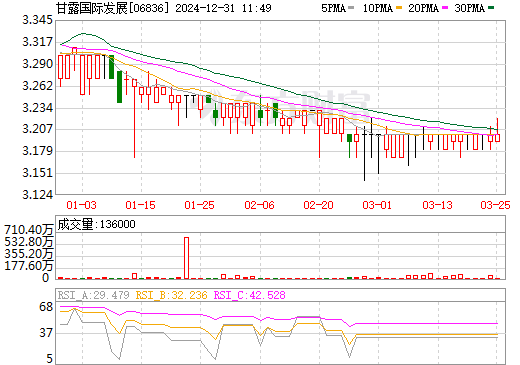Click the 5PMA gray legend swatch
This screenshot has width=520, height=365.
coord(351,8)
